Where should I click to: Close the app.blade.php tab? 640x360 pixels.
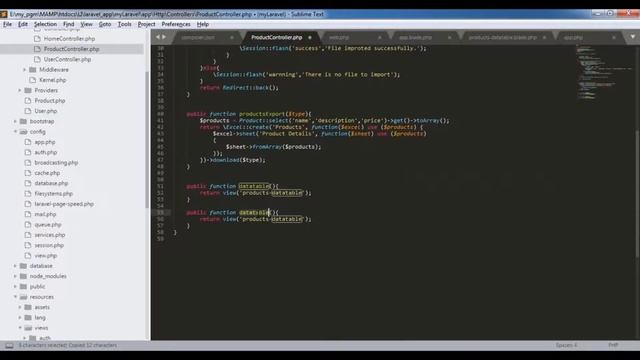click(x=449, y=38)
